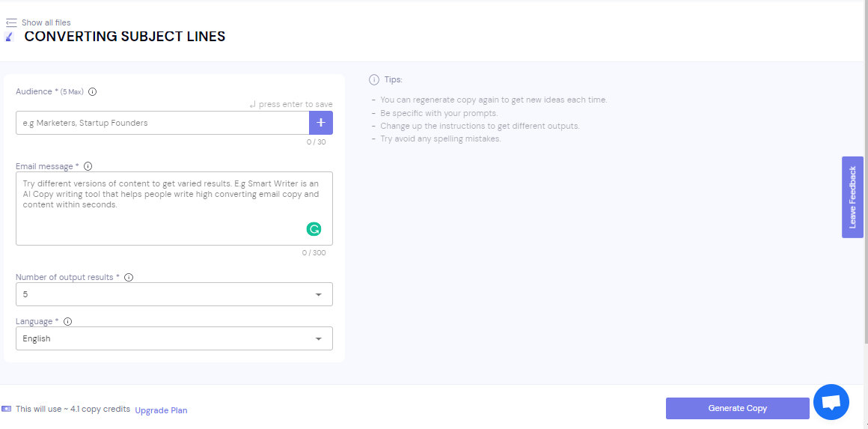Open the live chat bubble

click(831, 402)
